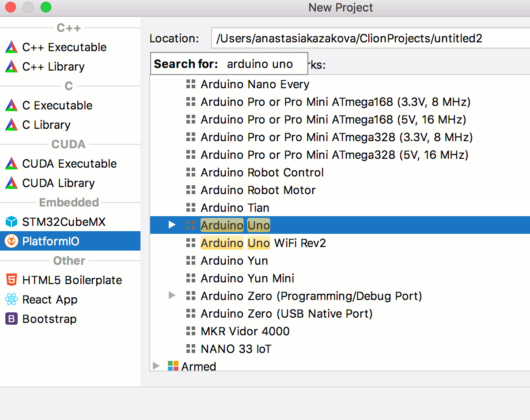
Task: Click the Bootstrap B icon
Action: coord(11,319)
